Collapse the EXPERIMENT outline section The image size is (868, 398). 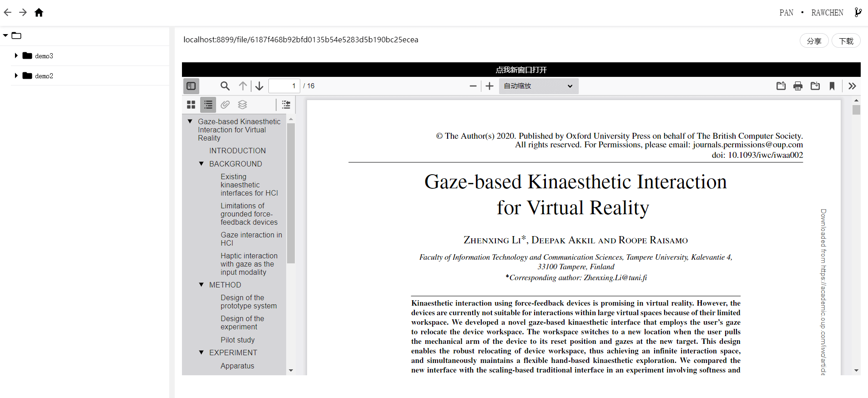pyautogui.click(x=202, y=352)
